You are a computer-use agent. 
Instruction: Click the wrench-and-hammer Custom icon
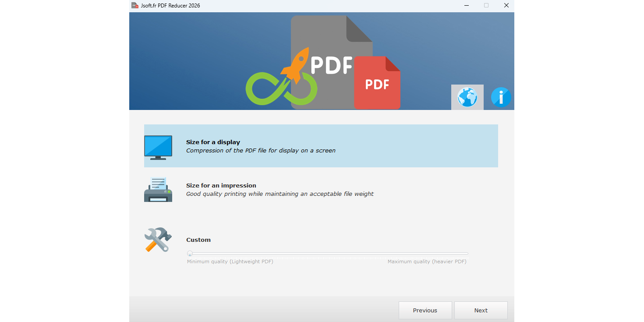158,239
